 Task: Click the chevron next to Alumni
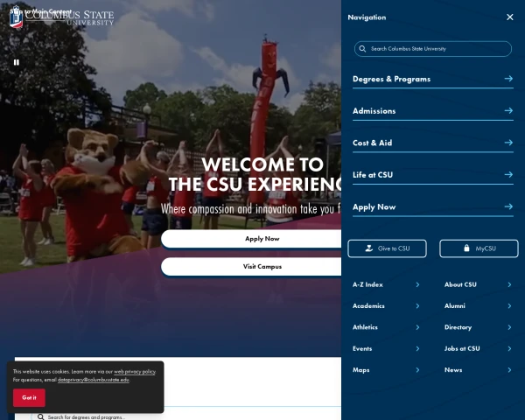[509, 306]
